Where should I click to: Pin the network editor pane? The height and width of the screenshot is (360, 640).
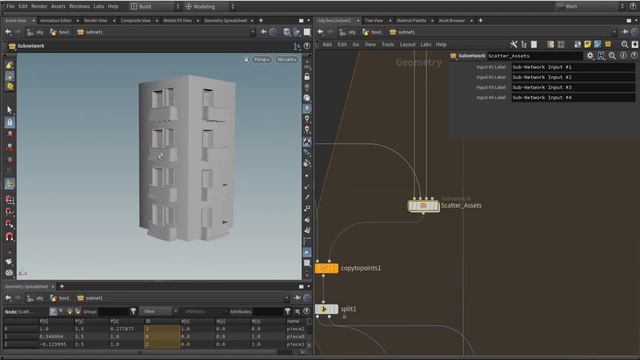pos(625,32)
